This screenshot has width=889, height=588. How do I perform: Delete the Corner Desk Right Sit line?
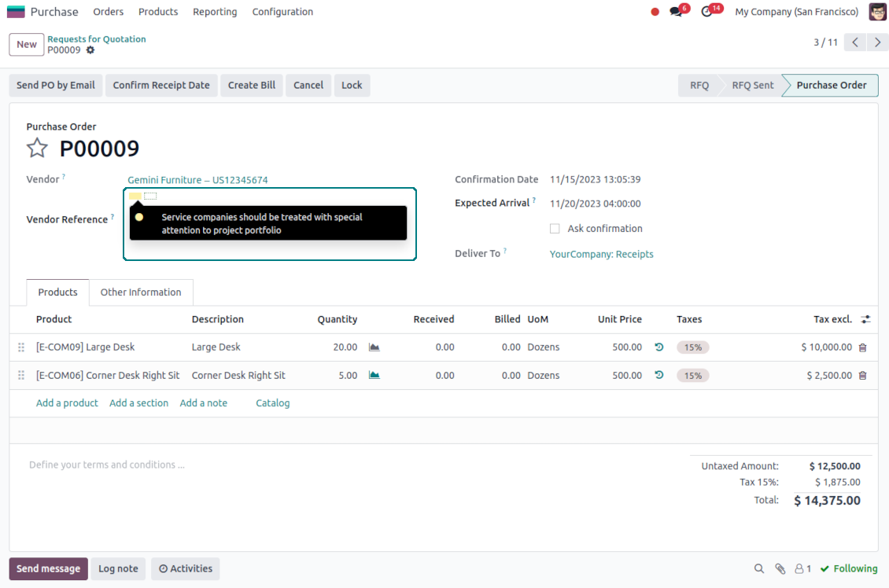click(x=862, y=376)
